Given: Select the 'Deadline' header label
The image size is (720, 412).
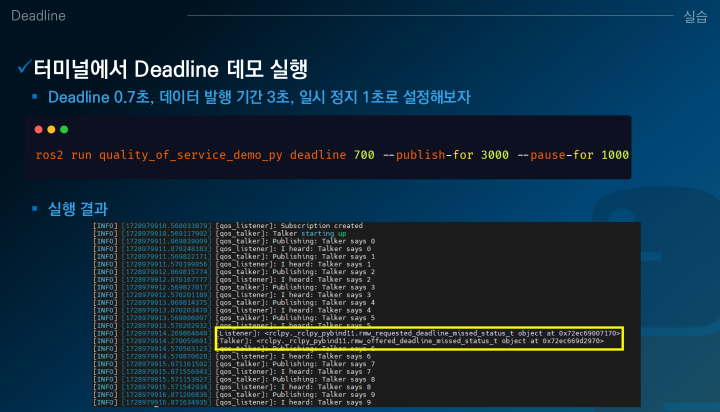Looking at the screenshot, I should pos(38,16).
